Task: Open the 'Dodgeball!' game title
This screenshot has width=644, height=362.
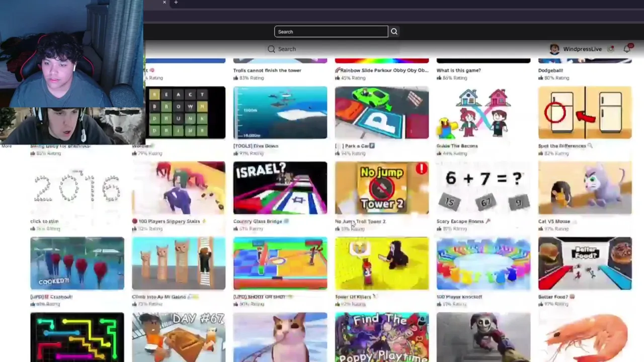Action: pyautogui.click(x=550, y=70)
